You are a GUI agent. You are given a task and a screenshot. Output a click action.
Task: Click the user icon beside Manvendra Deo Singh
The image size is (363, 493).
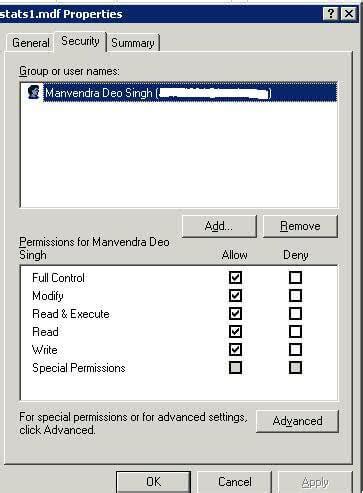pos(33,92)
